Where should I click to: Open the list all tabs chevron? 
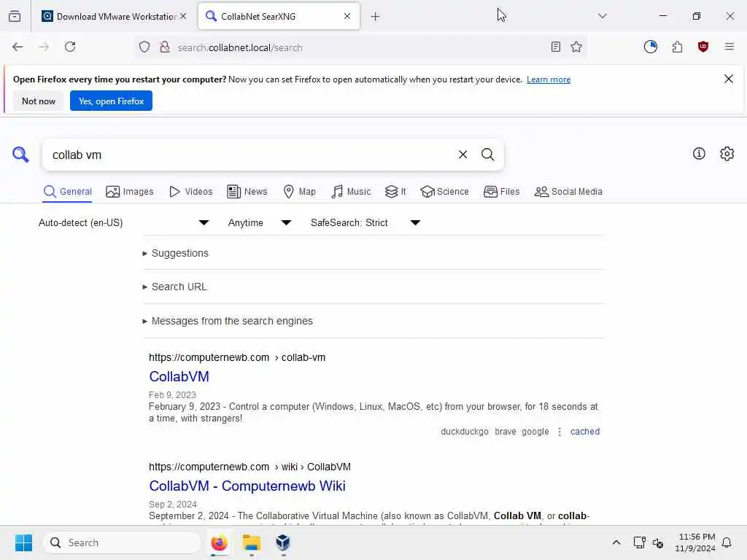603,16
